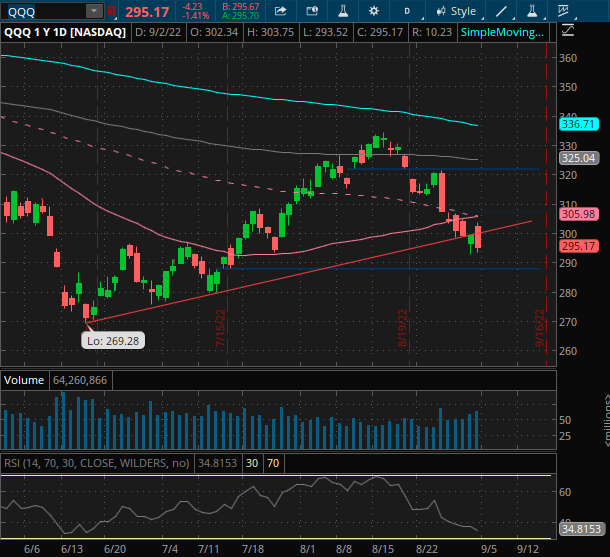Select the line drawing tool
The image size is (610, 557).
501,11
